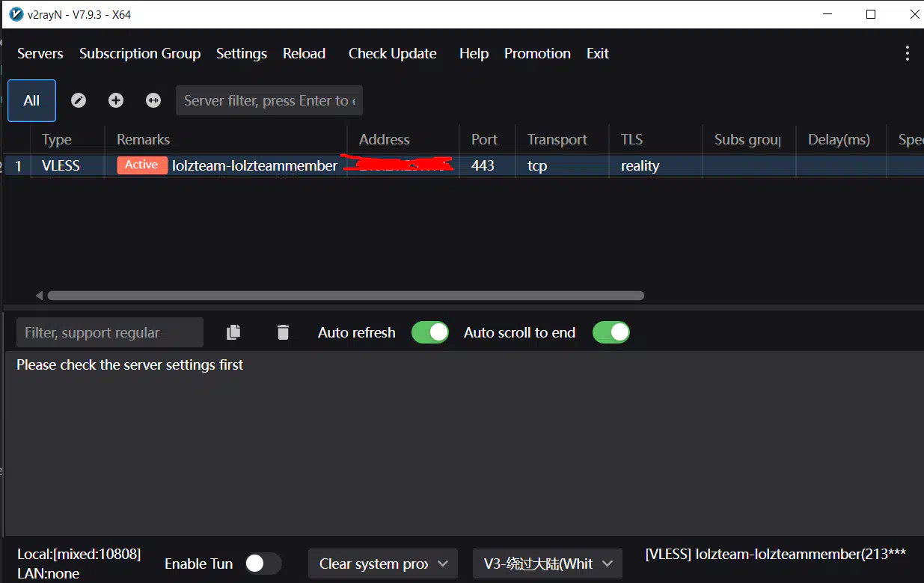Click the log Filter, support regular field

(109, 332)
